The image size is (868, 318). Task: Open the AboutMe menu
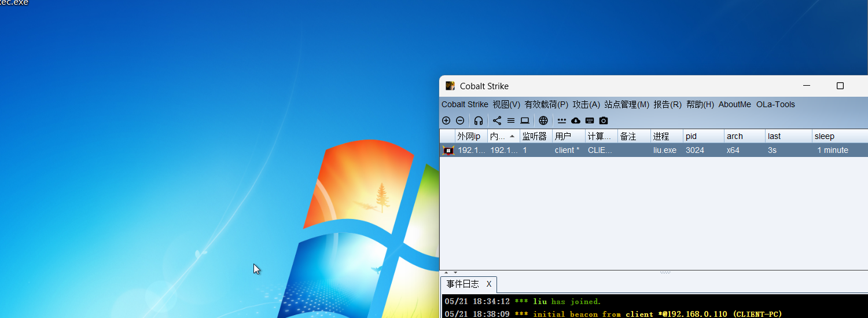coord(735,104)
